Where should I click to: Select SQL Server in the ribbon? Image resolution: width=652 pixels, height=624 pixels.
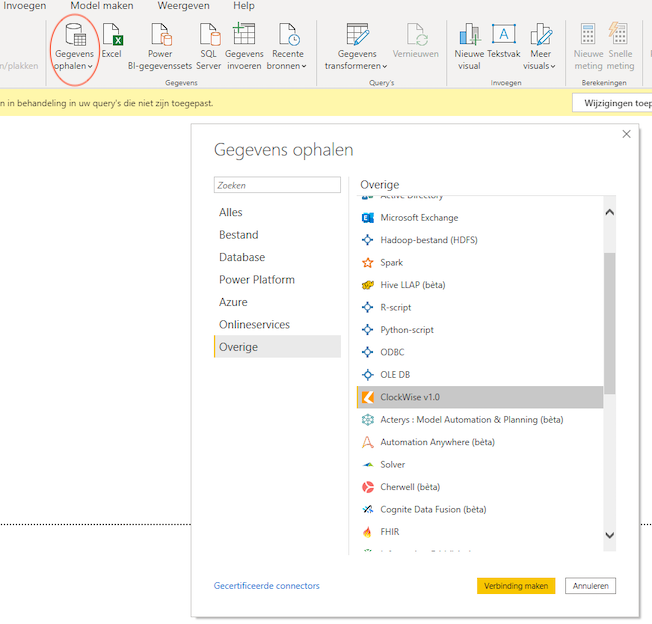tap(209, 47)
